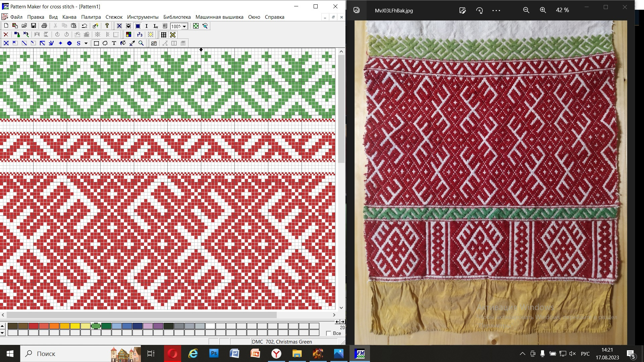Open the Инструменты menu
This screenshot has height=362, width=644.
[143, 17]
